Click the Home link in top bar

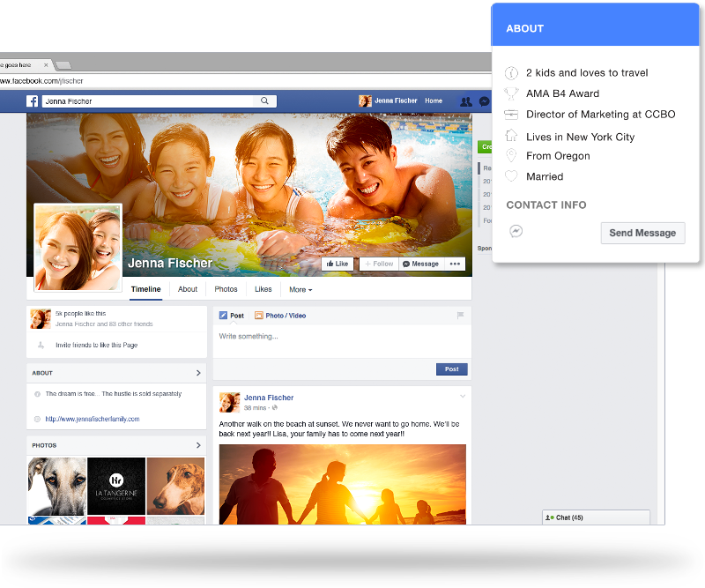(x=434, y=100)
